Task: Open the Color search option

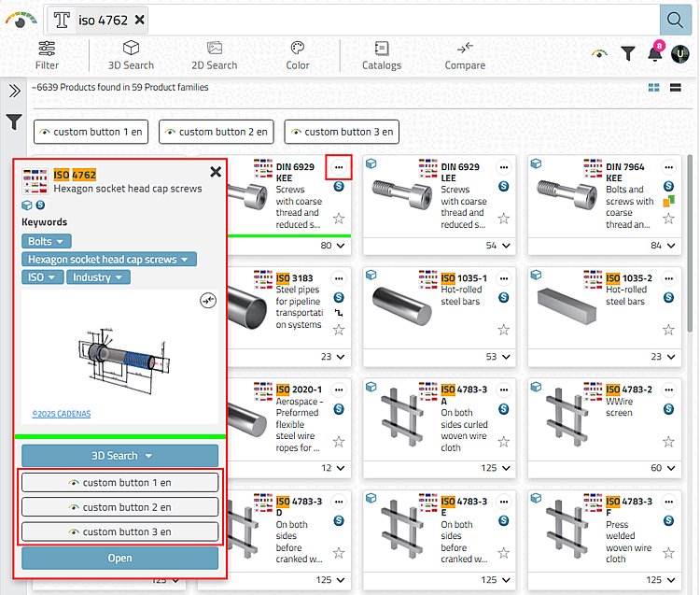Action: (x=298, y=55)
